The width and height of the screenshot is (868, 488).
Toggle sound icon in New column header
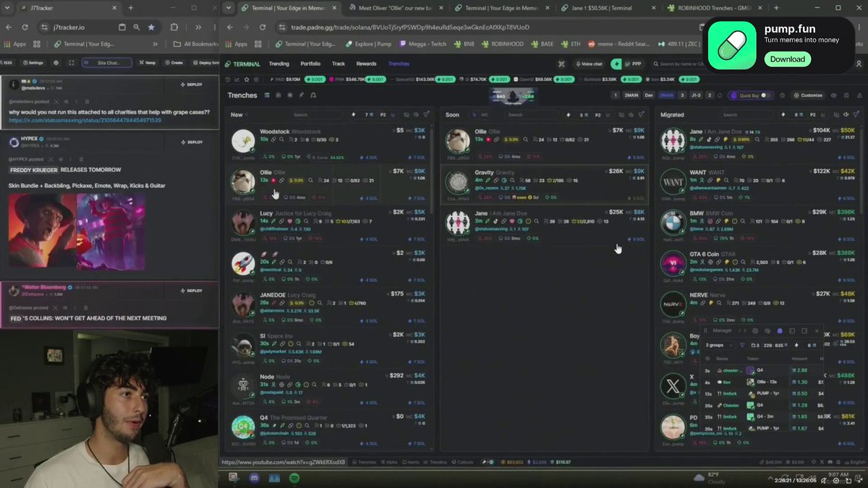tap(417, 115)
